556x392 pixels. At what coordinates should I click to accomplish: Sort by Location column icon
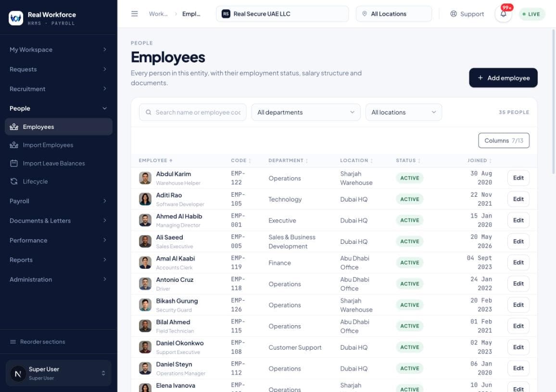click(372, 161)
